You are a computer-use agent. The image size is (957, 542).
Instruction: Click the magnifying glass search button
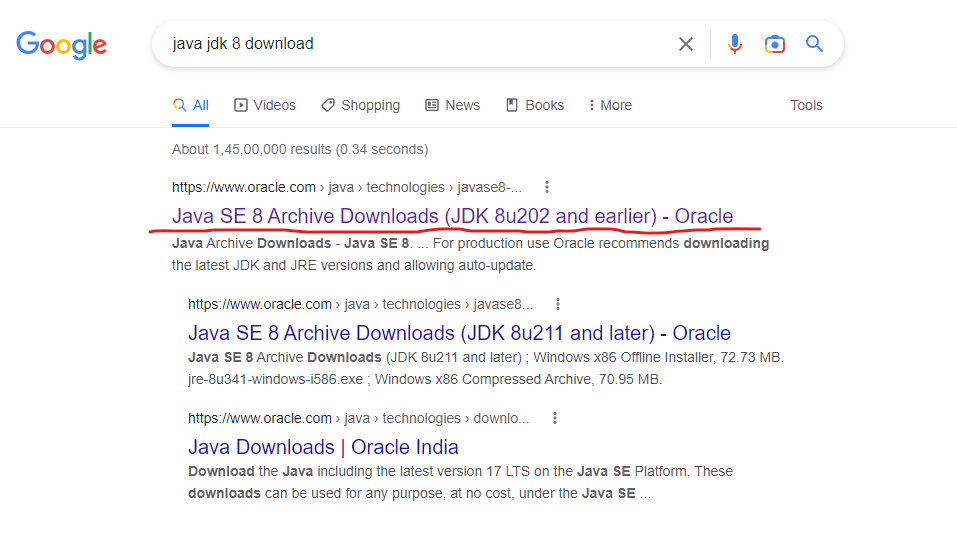point(815,44)
